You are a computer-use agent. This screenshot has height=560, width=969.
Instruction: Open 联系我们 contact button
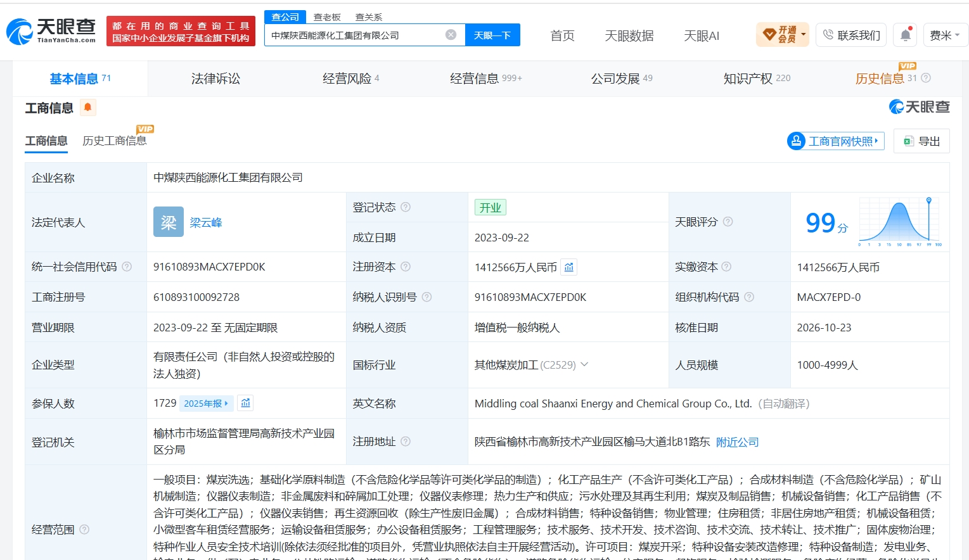(851, 35)
